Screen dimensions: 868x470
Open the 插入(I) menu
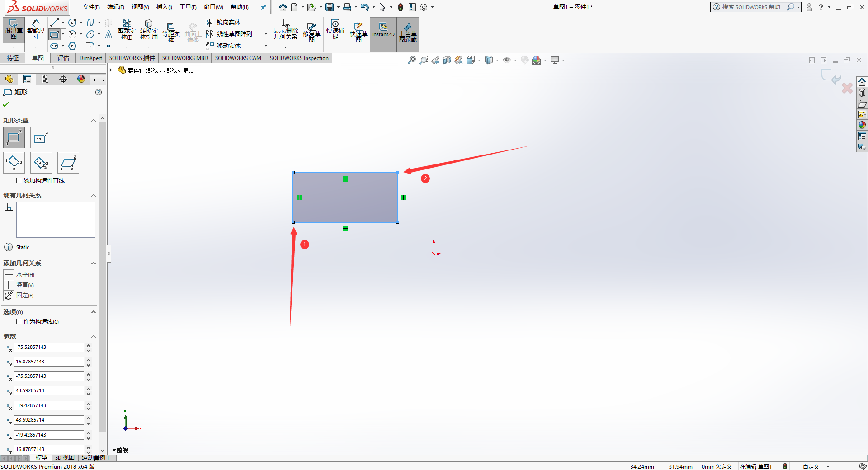point(164,7)
